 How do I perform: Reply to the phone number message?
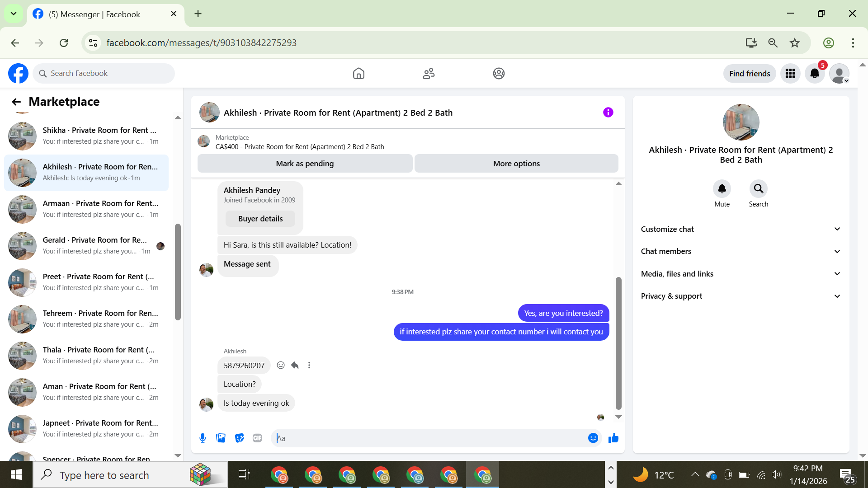pos(295,365)
